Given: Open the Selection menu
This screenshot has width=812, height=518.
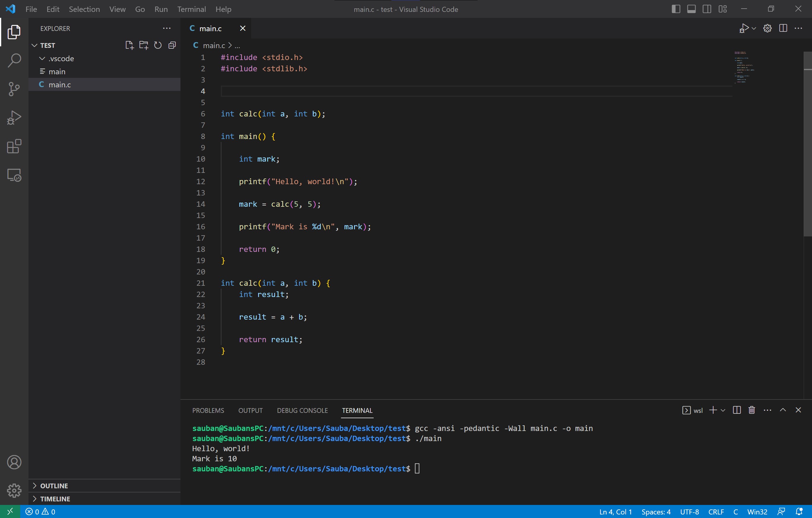Looking at the screenshot, I should [84, 9].
